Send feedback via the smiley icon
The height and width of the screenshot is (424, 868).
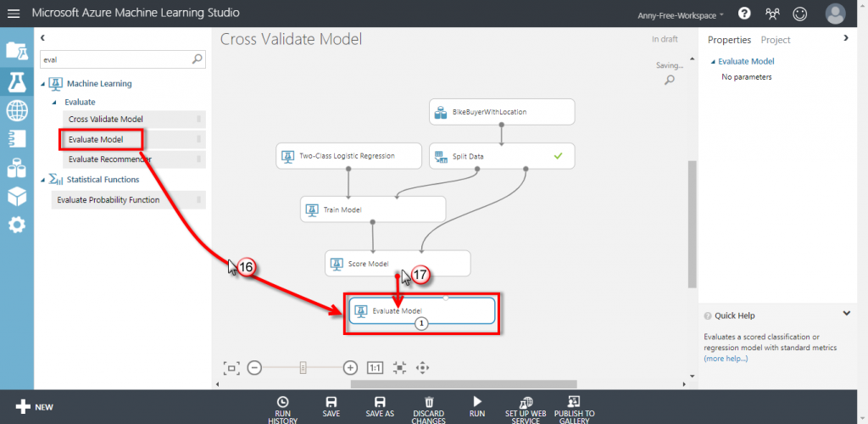click(800, 14)
